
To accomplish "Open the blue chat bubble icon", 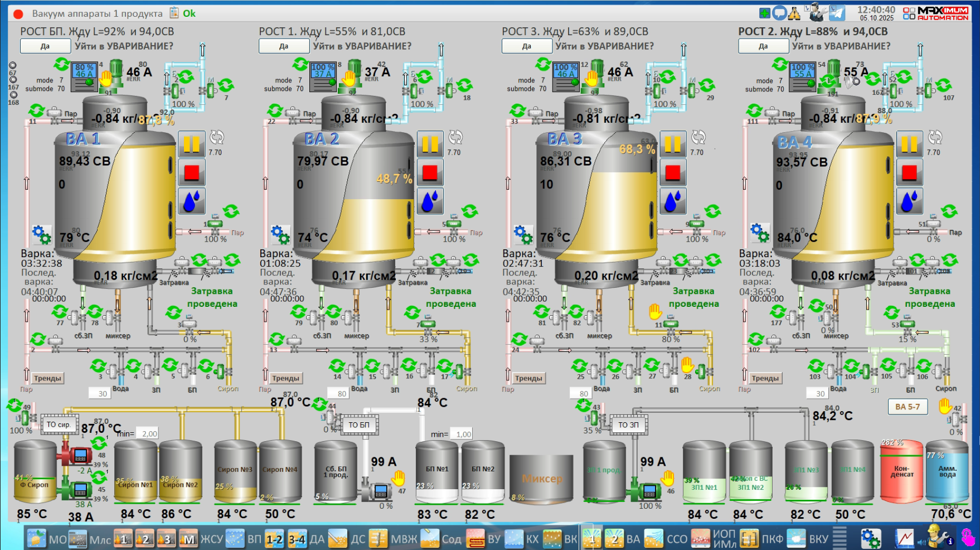I will click(779, 13).
